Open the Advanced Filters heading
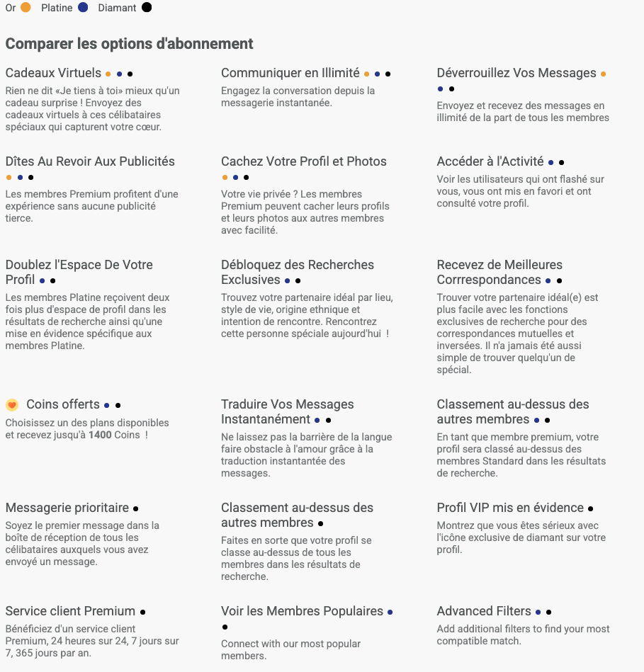Image resolution: width=644 pixels, height=672 pixels. click(484, 611)
